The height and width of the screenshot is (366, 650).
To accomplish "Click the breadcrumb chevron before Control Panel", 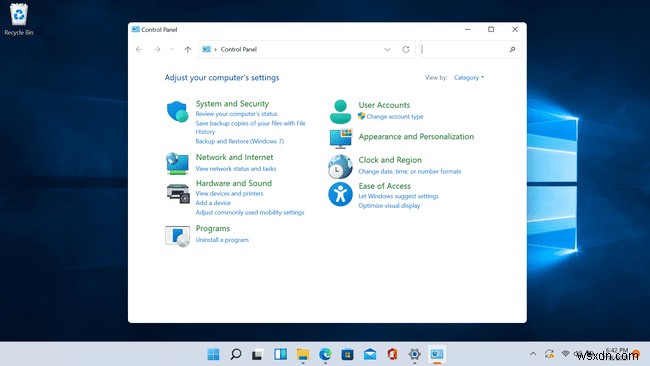I will 215,49.
